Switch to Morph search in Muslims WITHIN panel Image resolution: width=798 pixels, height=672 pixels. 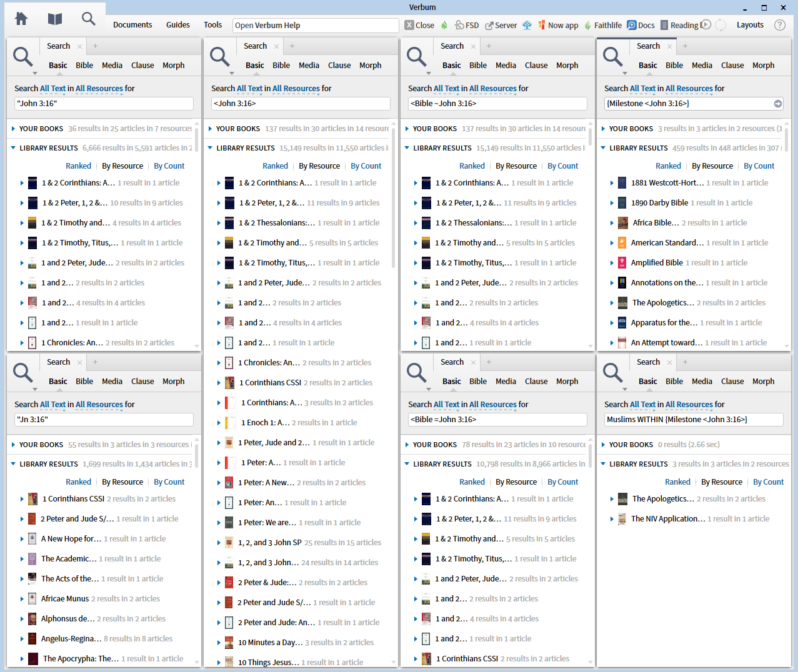pyautogui.click(x=764, y=382)
